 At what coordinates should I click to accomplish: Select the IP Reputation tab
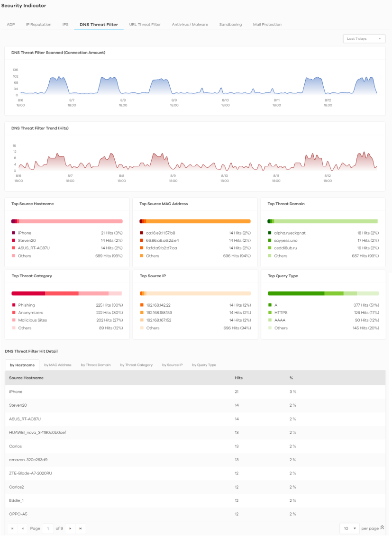pyautogui.click(x=38, y=25)
